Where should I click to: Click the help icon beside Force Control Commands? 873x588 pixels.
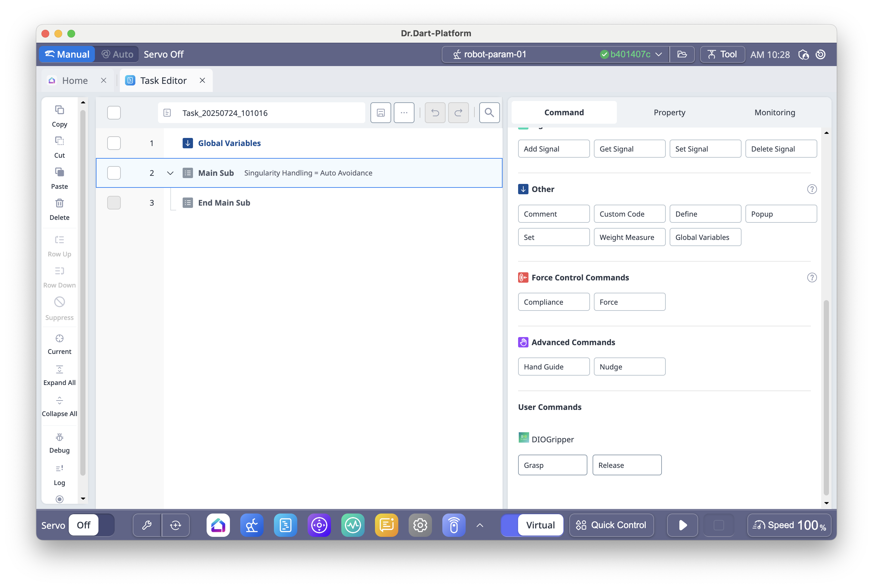pyautogui.click(x=811, y=277)
